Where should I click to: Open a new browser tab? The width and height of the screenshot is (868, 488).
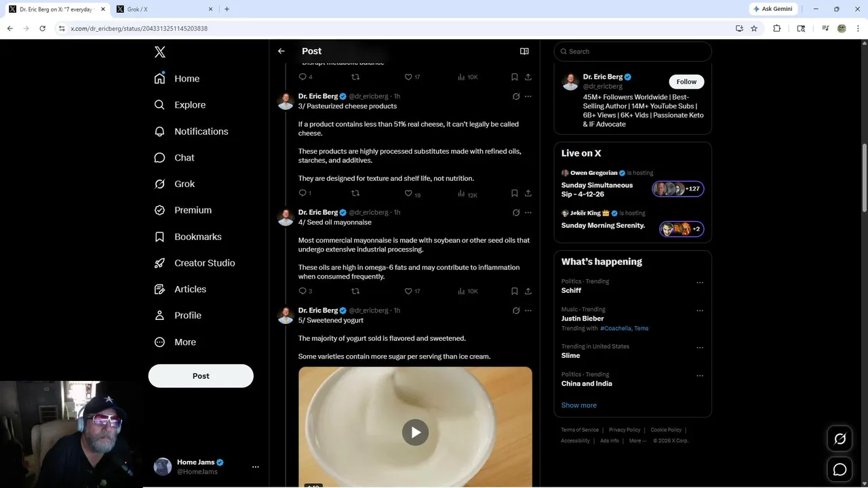click(x=226, y=9)
